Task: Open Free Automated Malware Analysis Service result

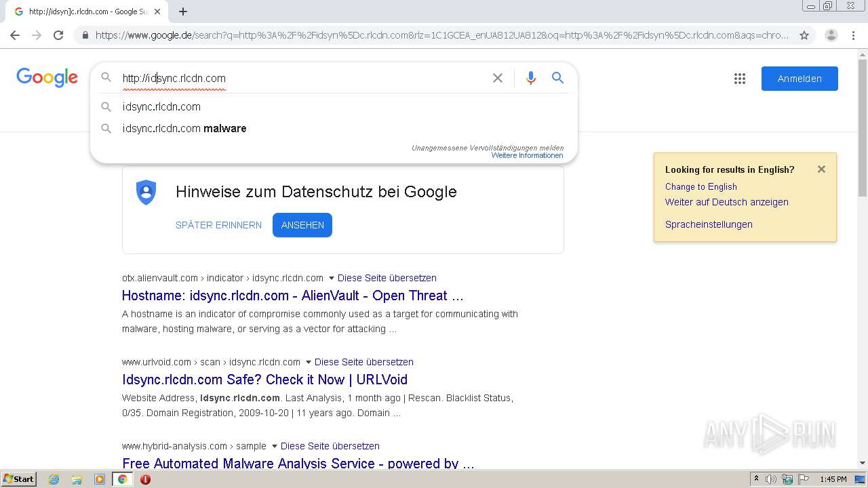Action: 298,464
